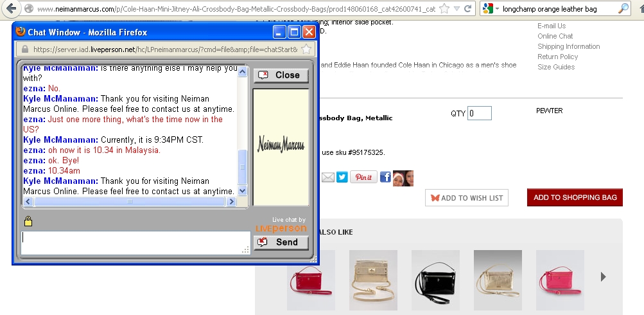Click the horizontal scrollbar left arrow in chat
644x315 pixels.
[x=28, y=201]
